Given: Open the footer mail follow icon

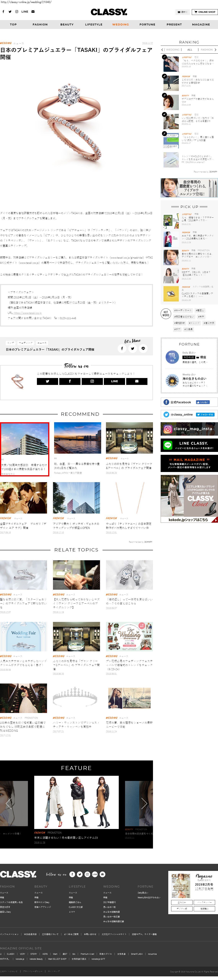Looking at the screenshot, I should 102,874.
